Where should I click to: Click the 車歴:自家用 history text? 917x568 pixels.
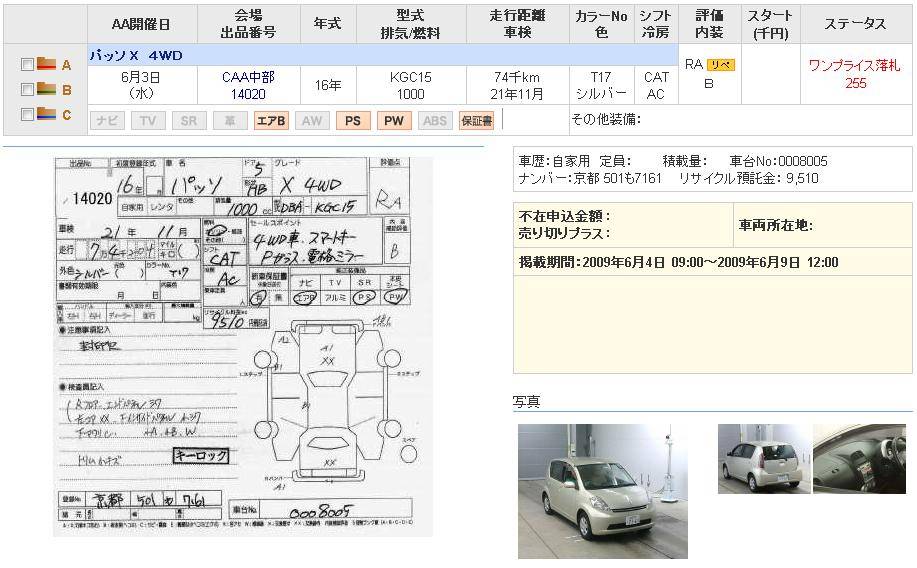(x=554, y=161)
